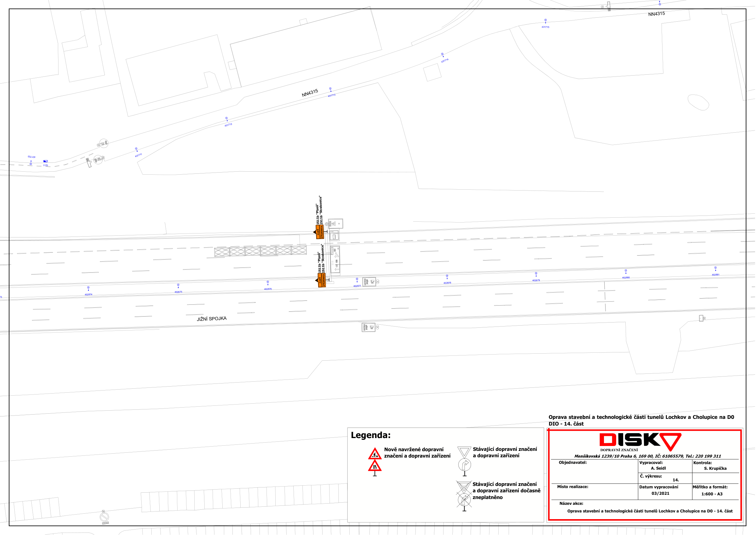Click the author name A. Seidl
Image resolution: width=756 pixels, height=535 pixels.
658,469
